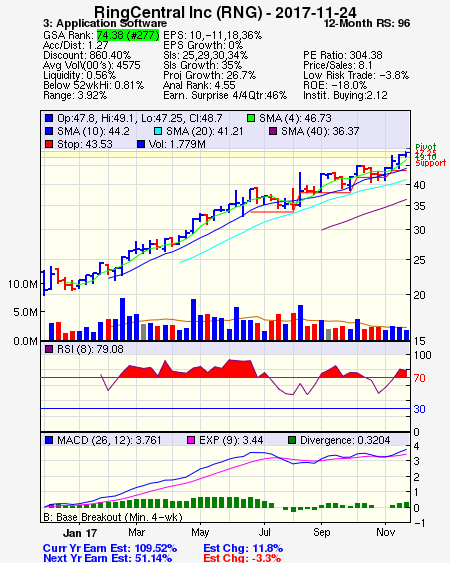Click the 'Anal Rank: 4.55' value

pyautogui.click(x=199, y=85)
